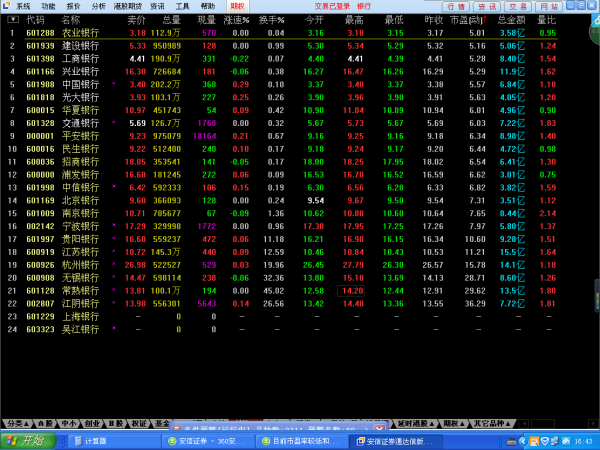Viewport: 600px width, 450px height.
Task: Expand the 分类▲ bottom tab
Action: coord(18,423)
